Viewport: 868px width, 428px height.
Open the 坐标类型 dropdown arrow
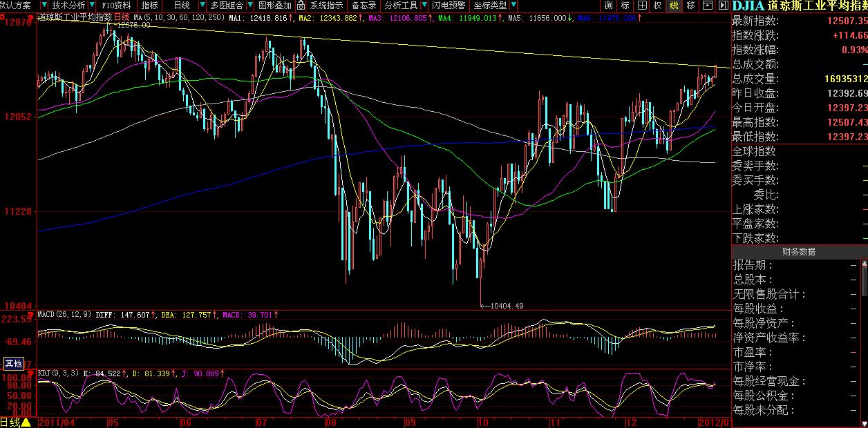[x=513, y=6]
